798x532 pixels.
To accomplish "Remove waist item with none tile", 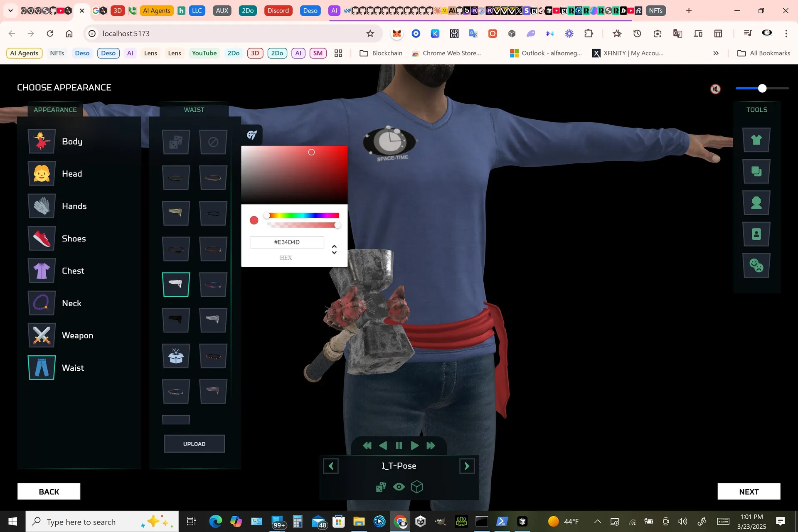I will (213, 142).
